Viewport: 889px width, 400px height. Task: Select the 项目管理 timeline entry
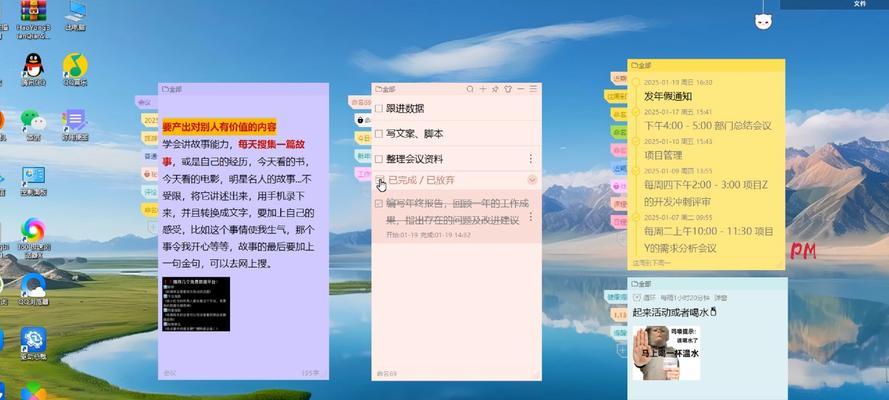[x=663, y=155]
